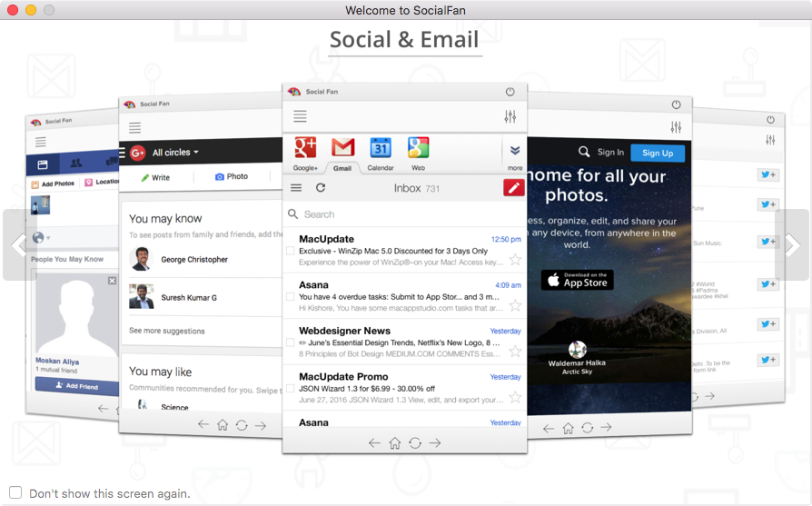
Task: Click the Twitter panel power icon
Action: [x=770, y=120]
